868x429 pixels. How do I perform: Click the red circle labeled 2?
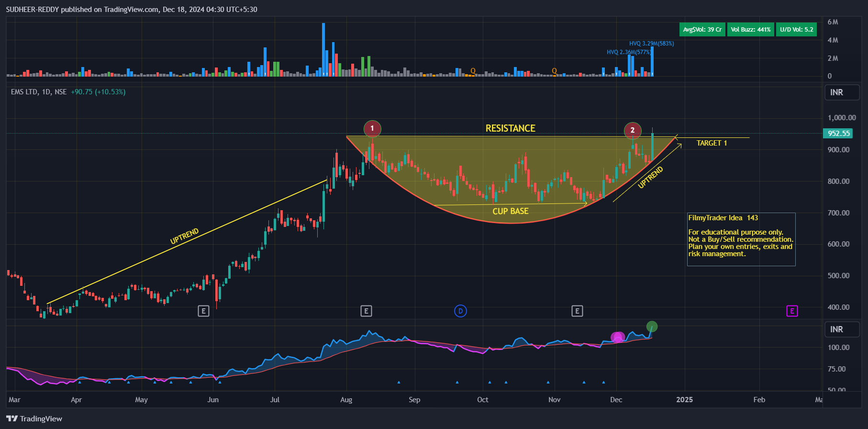633,130
